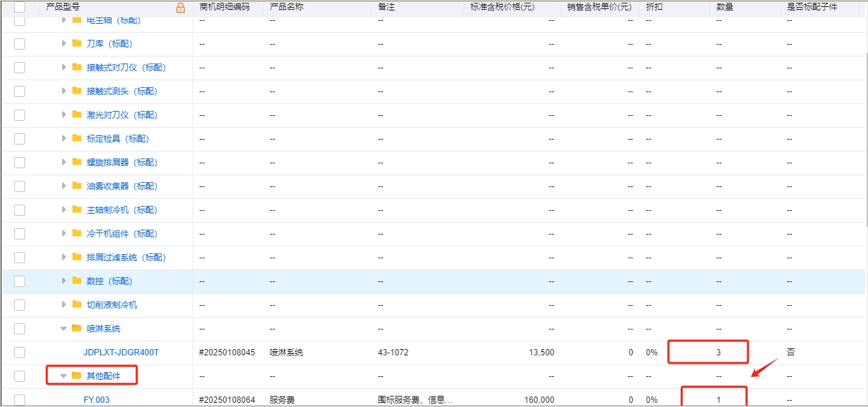The image size is (868, 407).
Task: Expand the 排屑过滤系统（标配） node arrow
Action: point(64,257)
